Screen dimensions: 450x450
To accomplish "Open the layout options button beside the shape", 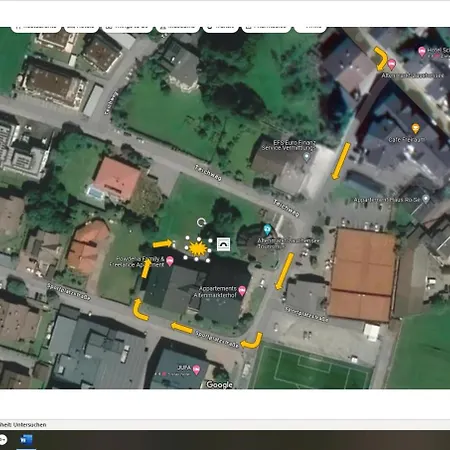I will click(223, 244).
